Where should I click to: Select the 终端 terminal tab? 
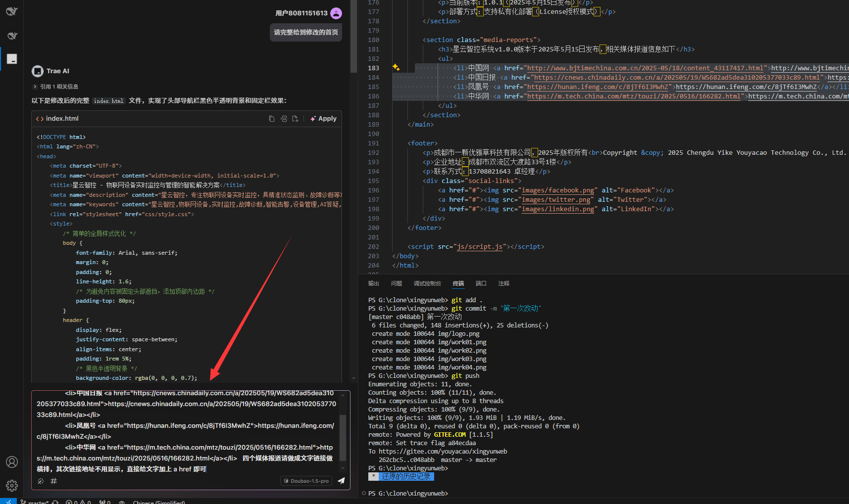tap(458, 283)
